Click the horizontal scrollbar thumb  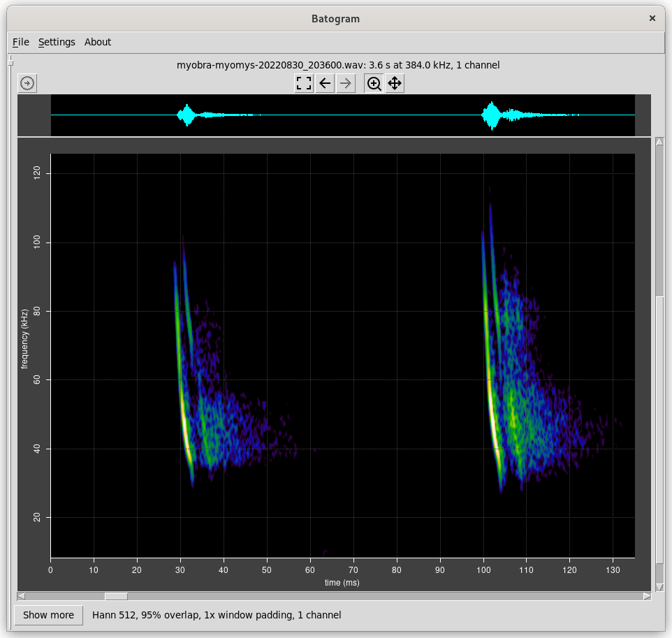[x=116, y=596]
